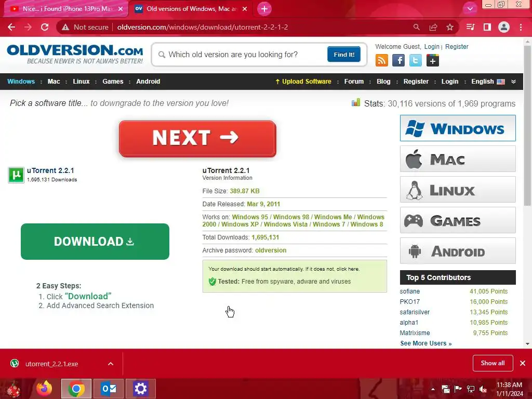
Task: Click the RSS feed icon
Action: pyautogui.click(x=382, y=60)
